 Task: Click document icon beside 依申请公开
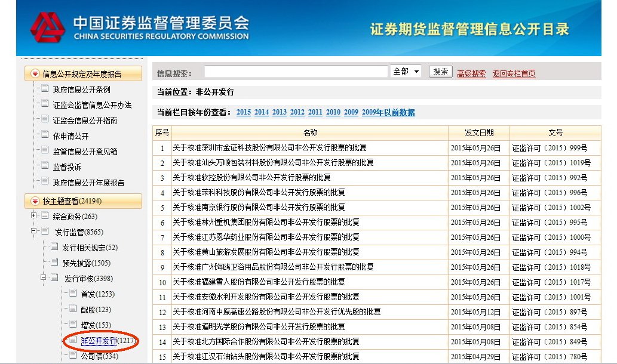coord(45,135)
